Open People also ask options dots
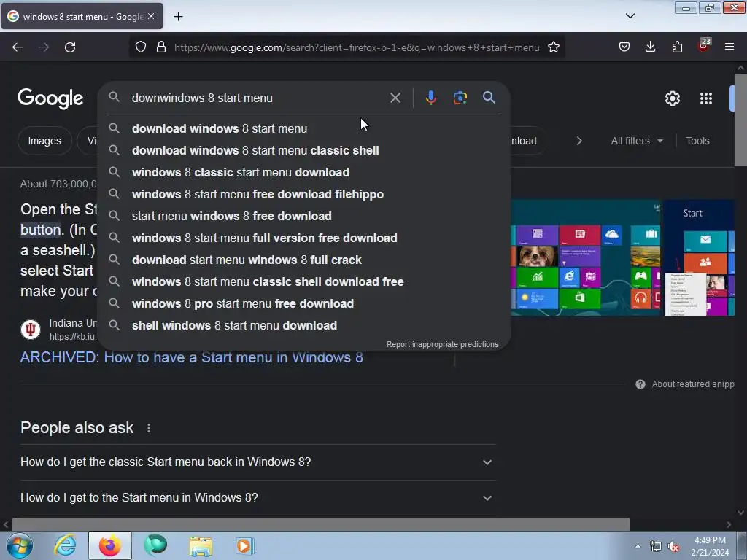This screenshot has width=747, height=560. tap(149, 428)
